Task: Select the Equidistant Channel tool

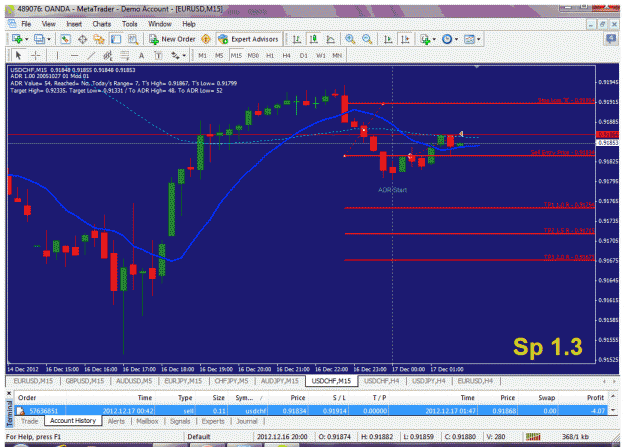Action: point(108,55)
